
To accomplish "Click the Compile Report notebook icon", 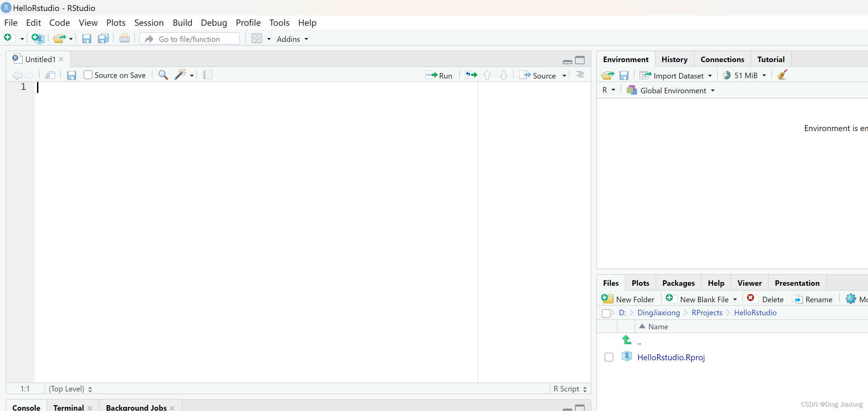I will [208, 75].
